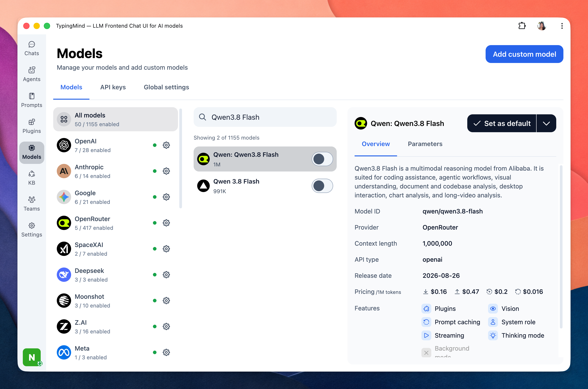This screenshot has height=389, width=588.
Task: Select the Moonshot provider row
Action: (115, 300)
